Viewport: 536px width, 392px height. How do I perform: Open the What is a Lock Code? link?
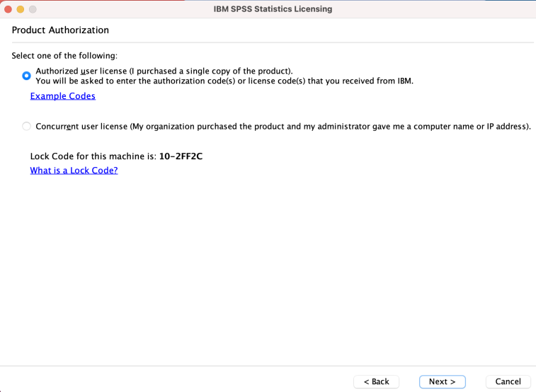tap(74, 170)
